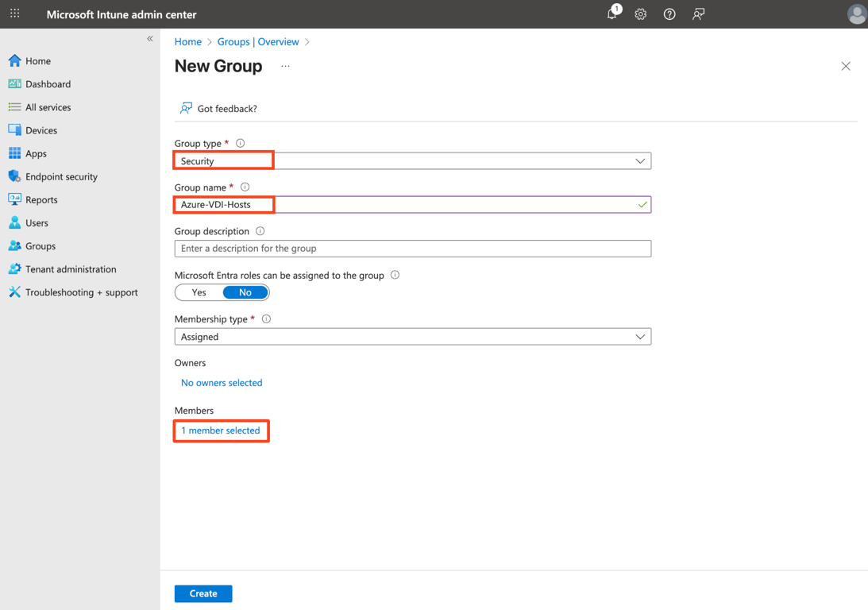
Task: Open the 1 member selected link
Action: [x=221, y=430]
